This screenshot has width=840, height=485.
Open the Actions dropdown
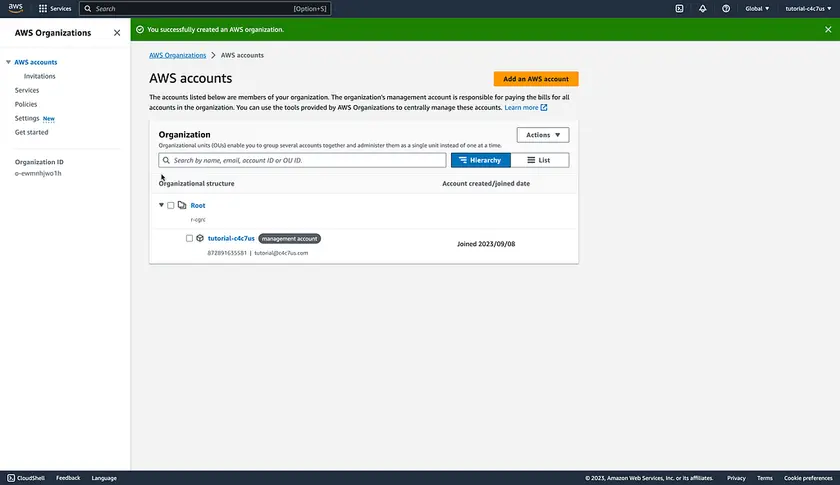(x=543, y=135)
